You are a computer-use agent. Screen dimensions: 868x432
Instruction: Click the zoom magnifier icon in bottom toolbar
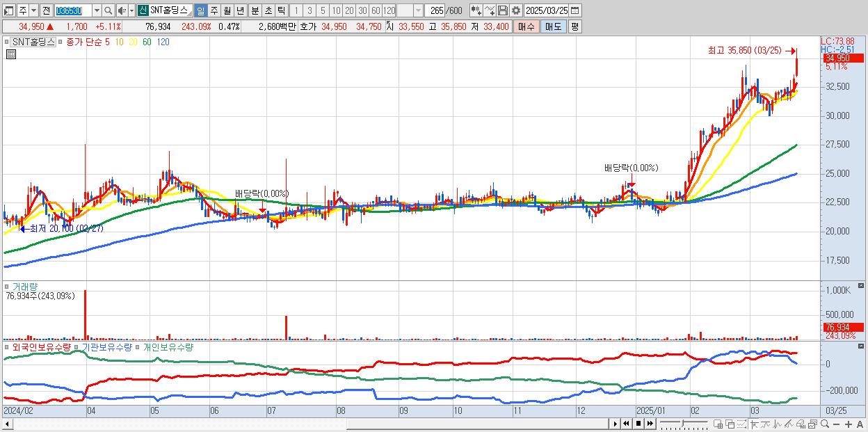pos(825,424)
